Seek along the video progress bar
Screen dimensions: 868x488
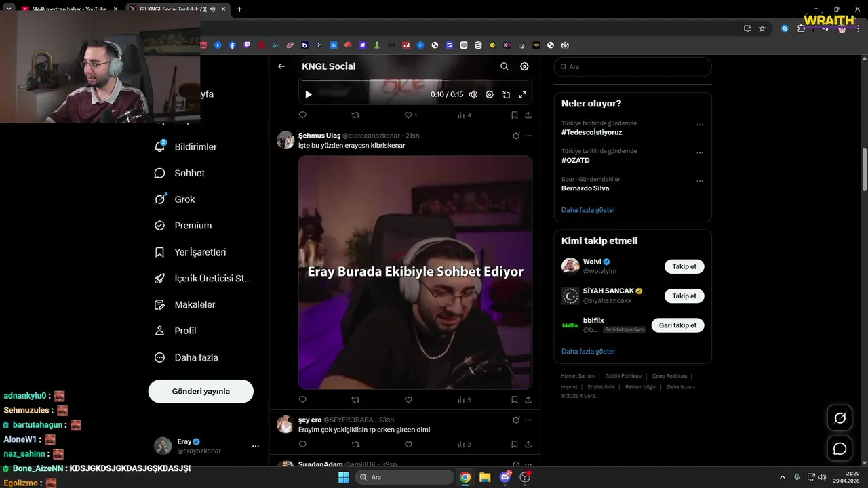(x=415, y=81)
